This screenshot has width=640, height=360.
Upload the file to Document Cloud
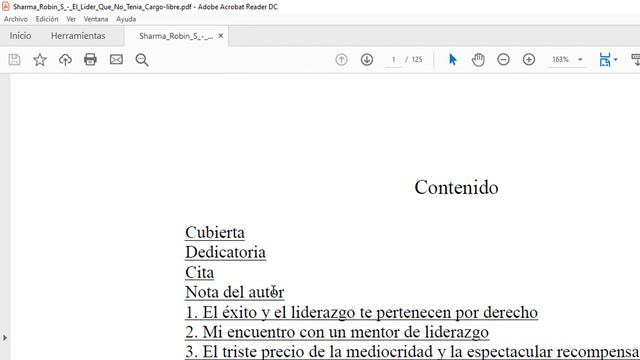(x=65, y=60)
